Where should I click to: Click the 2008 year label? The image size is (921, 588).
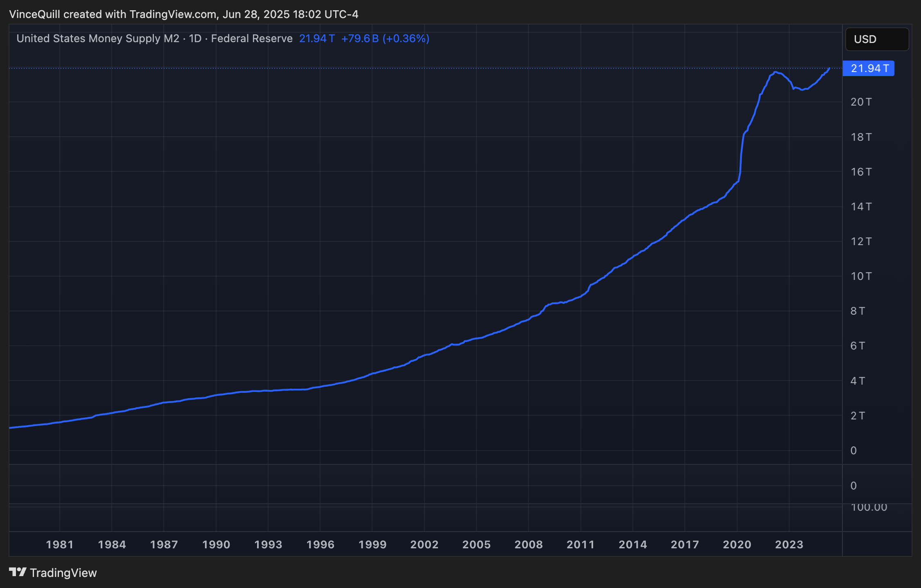[529, 545]
